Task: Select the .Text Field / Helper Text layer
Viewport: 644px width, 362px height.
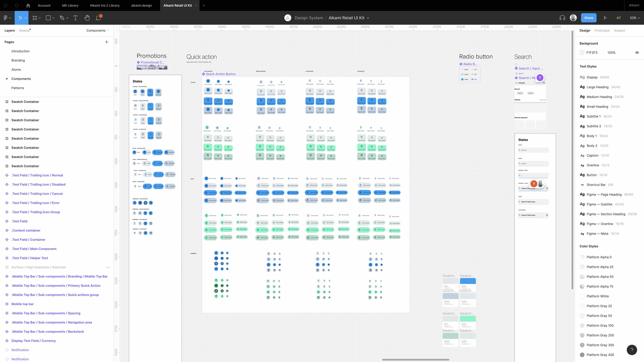Action: tap(29, 258)
